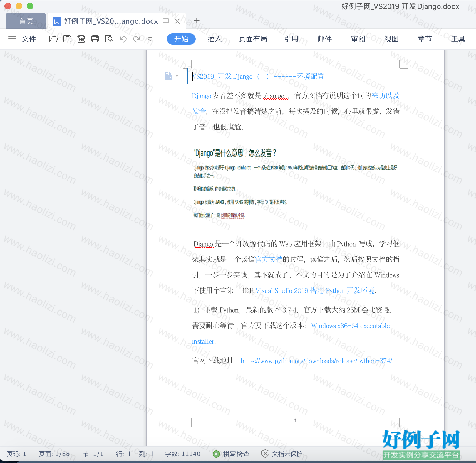Open Windows x86-64 executable link

[x=350, y=326]
